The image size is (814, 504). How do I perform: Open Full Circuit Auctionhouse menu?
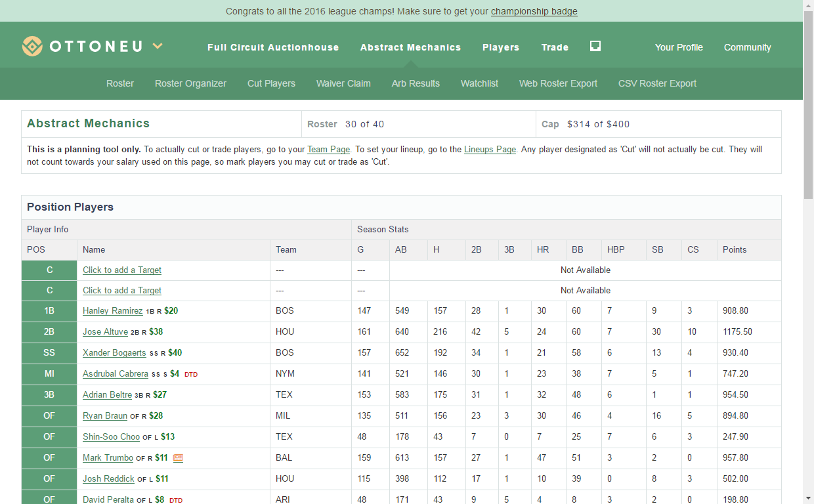point(273,47)
